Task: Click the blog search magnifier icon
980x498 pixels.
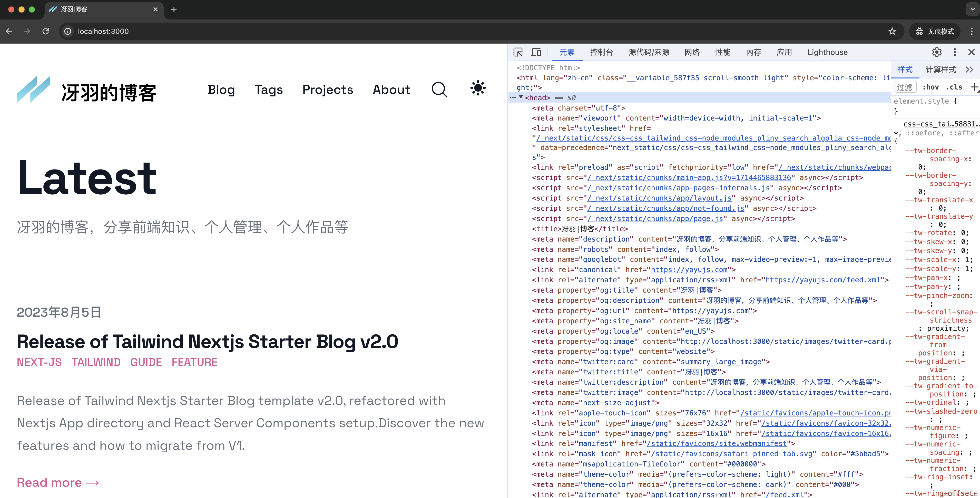Action: click(439, 90)
